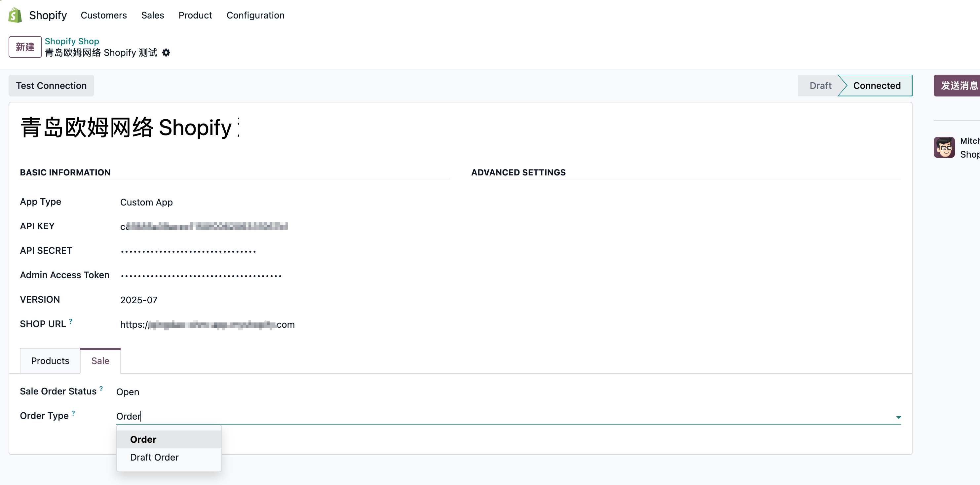Click the Shopify Shop breadcrumb link
The height and width of the screenshot is (485, 980).
coord(71,41)
